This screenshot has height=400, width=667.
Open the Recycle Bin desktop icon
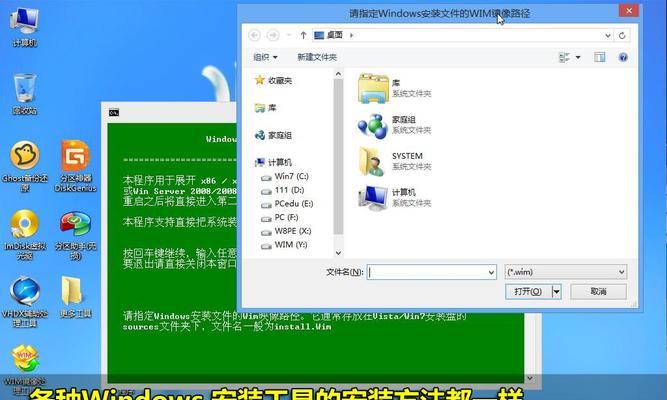point(25,94)
